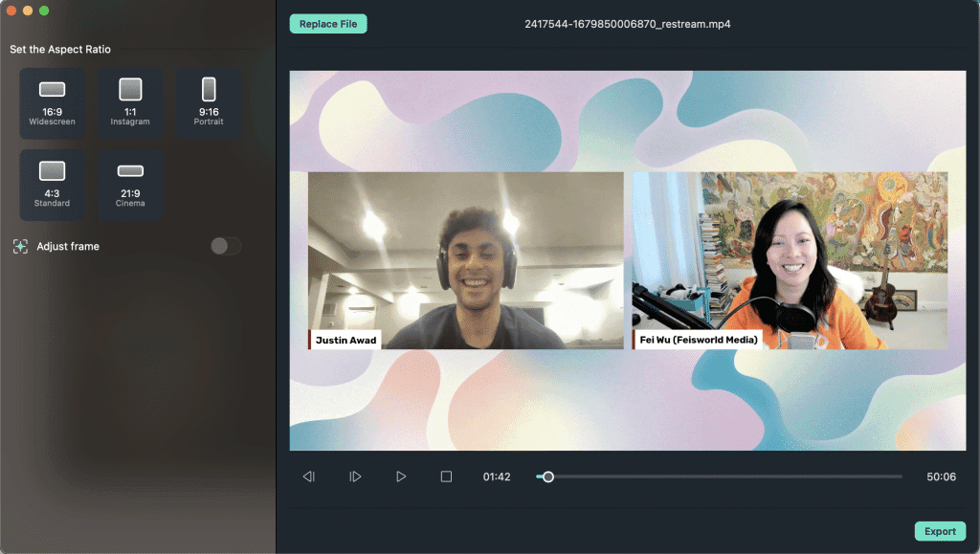The width and height of the screenshot is (980, 554).
Task: Click the Adjust frame focus icon
Action: pyautogui.click(x=20, y=246)
